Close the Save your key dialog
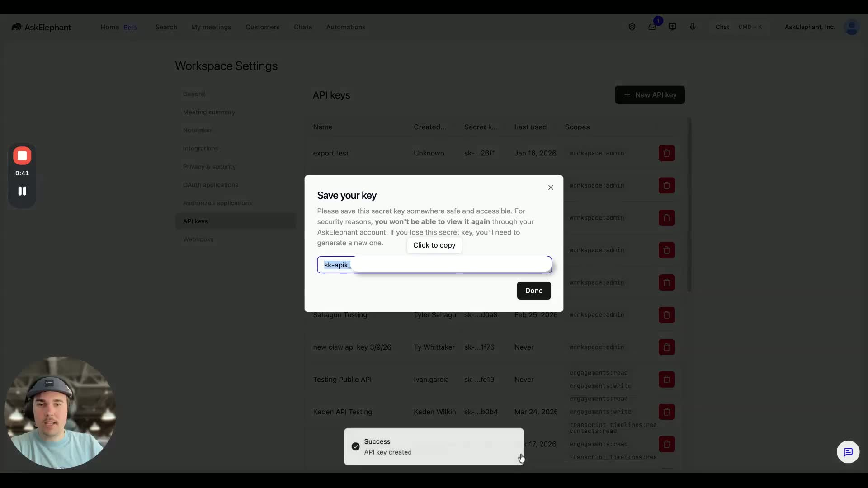The height and width of the screenshot is (488, 868). pyautogui.click(x=551, y=188)
